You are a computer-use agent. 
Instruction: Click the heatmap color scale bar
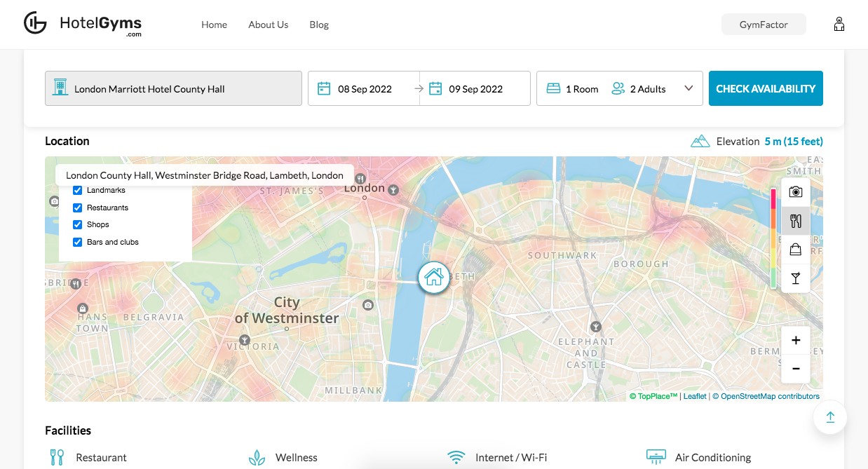point(773,238)
